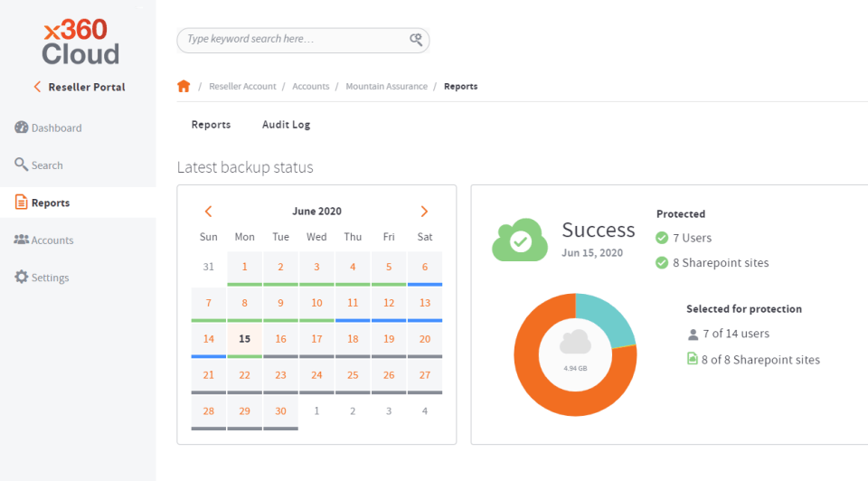The height and width of the screenshot is (481, 868).
Task: Click the search magnifier icon in keyword field
Action: [416, 39]
